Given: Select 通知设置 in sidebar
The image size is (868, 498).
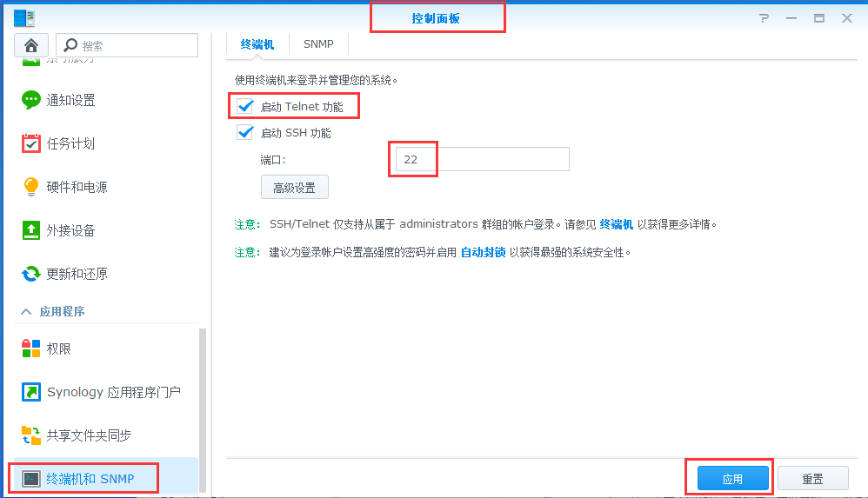Looking at the screenshot, I should [x=70, y=100].
